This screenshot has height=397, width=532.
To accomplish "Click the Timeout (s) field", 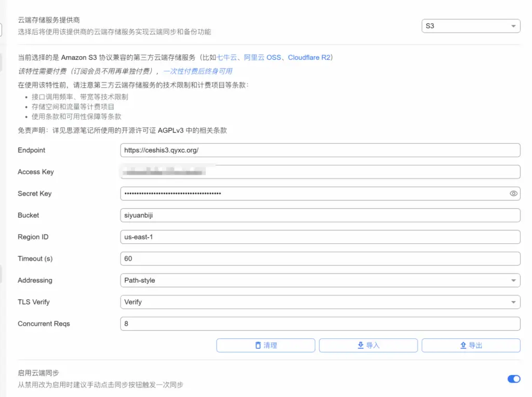I will (320, 258).
